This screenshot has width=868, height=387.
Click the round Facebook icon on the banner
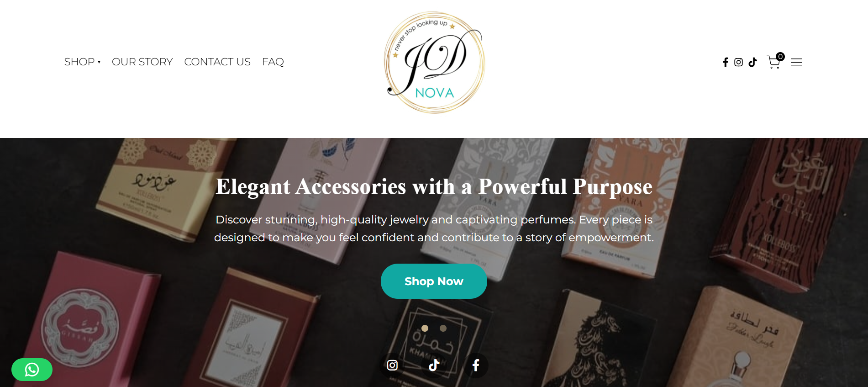coord(476,365)
